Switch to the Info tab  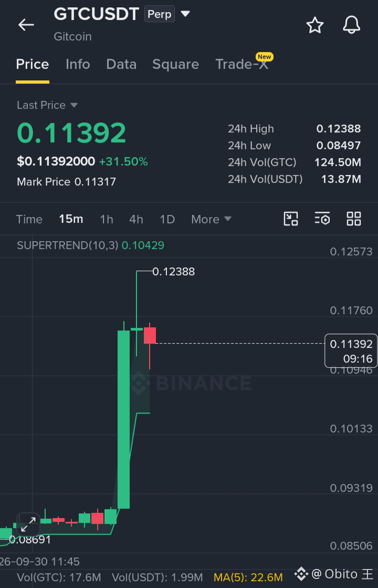(x=78, y=64)
